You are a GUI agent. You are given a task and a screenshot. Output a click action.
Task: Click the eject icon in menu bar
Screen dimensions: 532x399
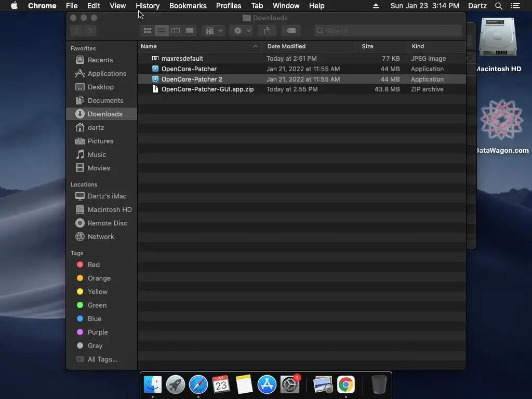click(376, 6)
